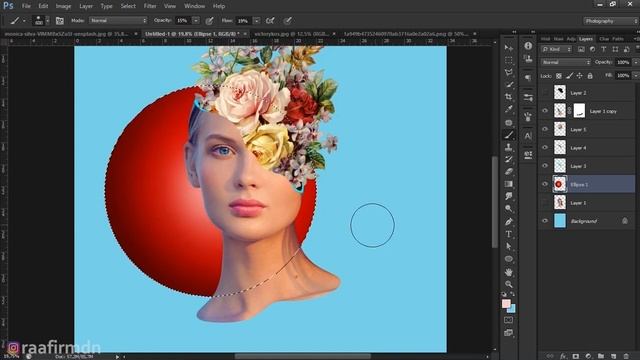Image resolution: width=640 pixels, height=360 pixels.
Task: Hide Layer 3 visibility eye
Action: [x=545, y=166]
